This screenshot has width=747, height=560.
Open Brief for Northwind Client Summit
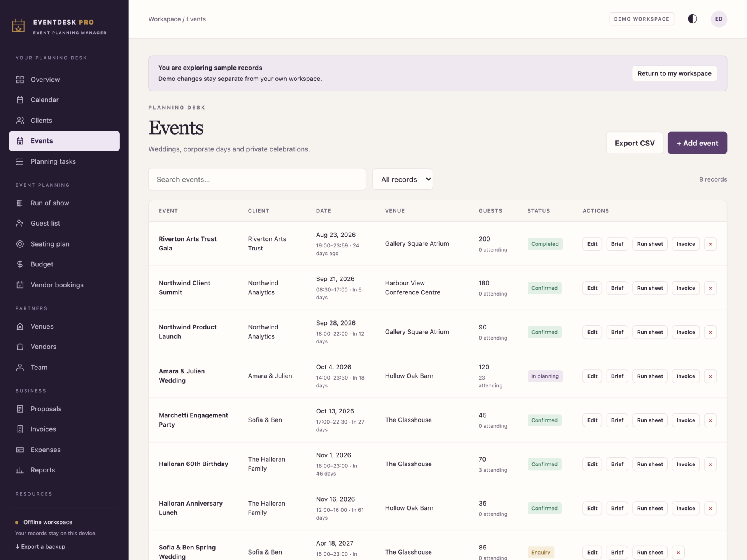coord(617,288)
